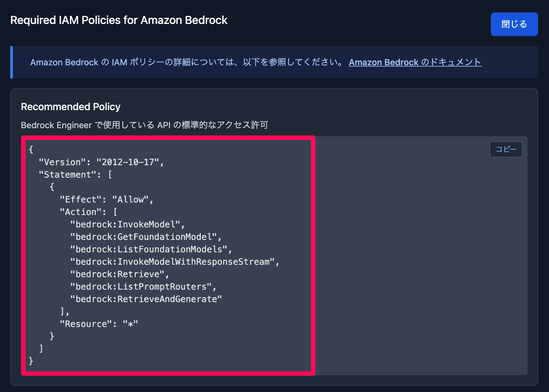549x392 pixels.
Task: Click the "bedrock:Retrieve" action string
Action: (x=120, y=274)
